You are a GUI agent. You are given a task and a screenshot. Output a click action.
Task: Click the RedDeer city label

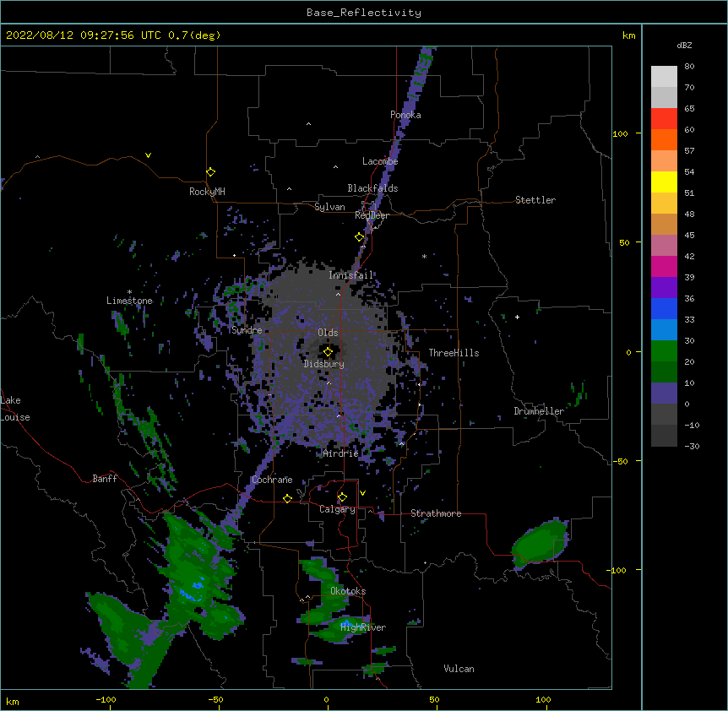[x=372, y=215]
